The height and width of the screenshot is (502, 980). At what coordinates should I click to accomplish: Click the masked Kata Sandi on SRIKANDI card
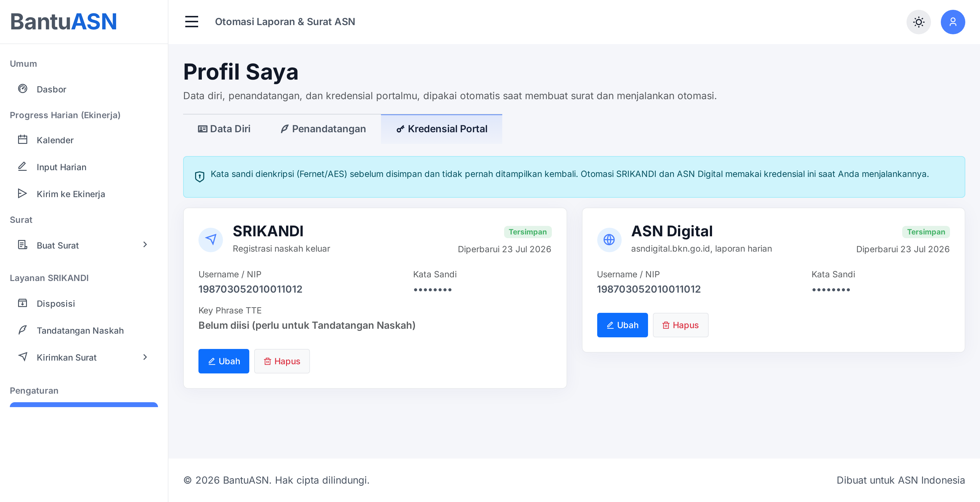(432, 289)
